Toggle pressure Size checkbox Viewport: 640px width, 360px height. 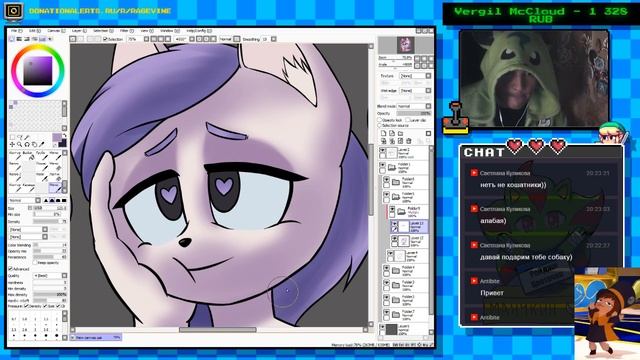coord(45,306)
